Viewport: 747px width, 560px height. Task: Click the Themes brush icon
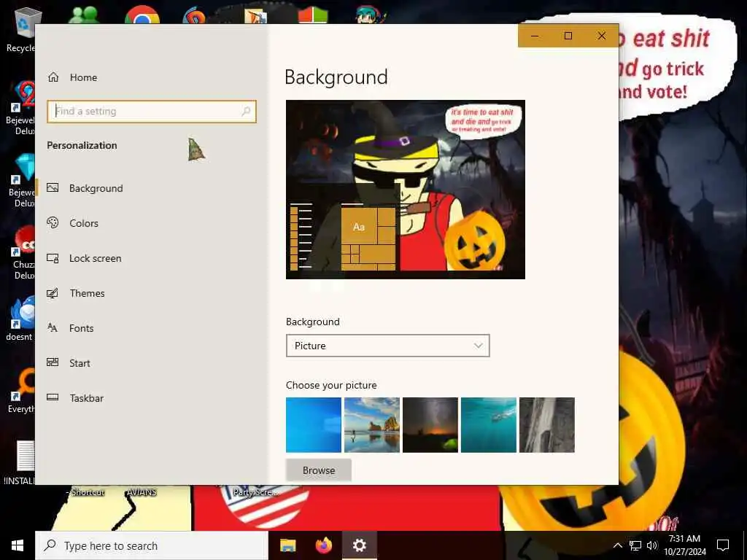[53, 293]
